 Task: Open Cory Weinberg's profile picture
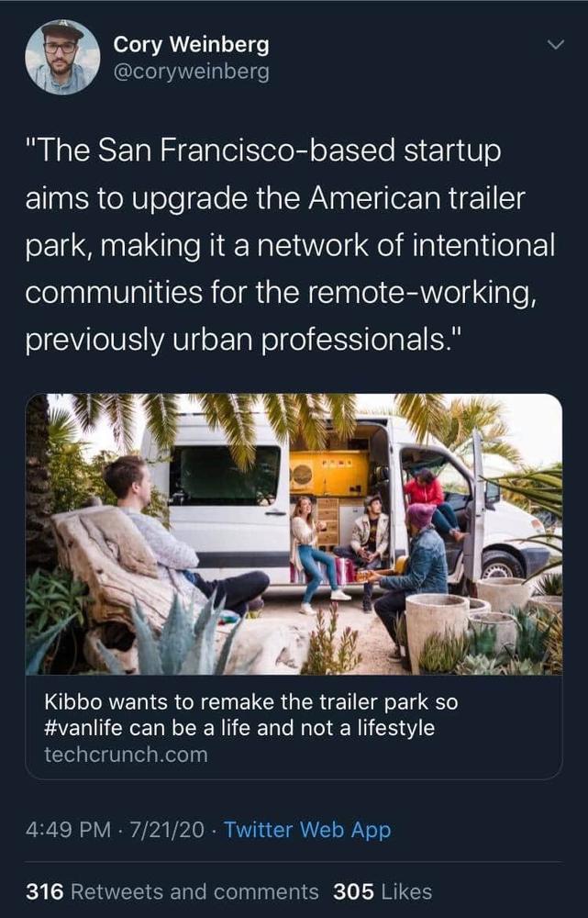click(62, 57)
